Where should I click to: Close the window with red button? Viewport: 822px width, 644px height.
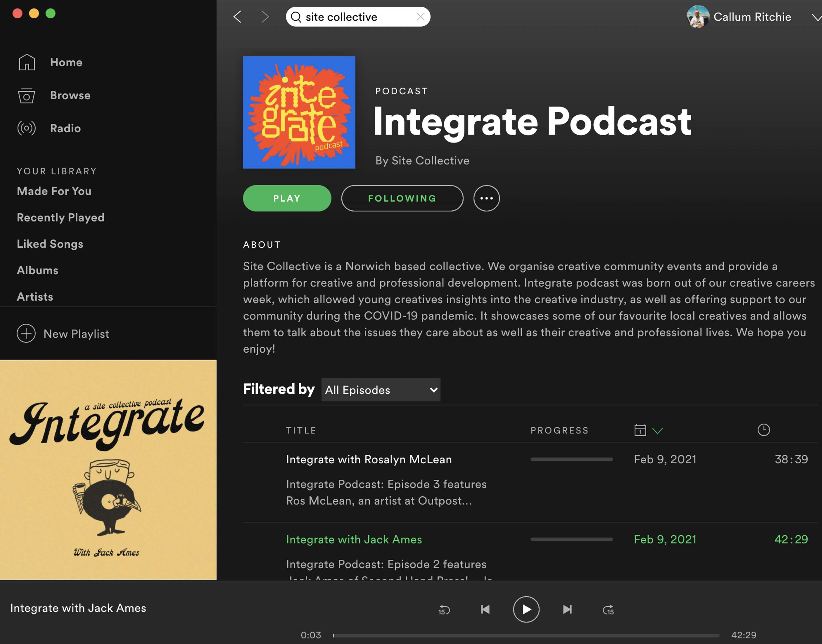pyautogui.click(x=17, y=14)
